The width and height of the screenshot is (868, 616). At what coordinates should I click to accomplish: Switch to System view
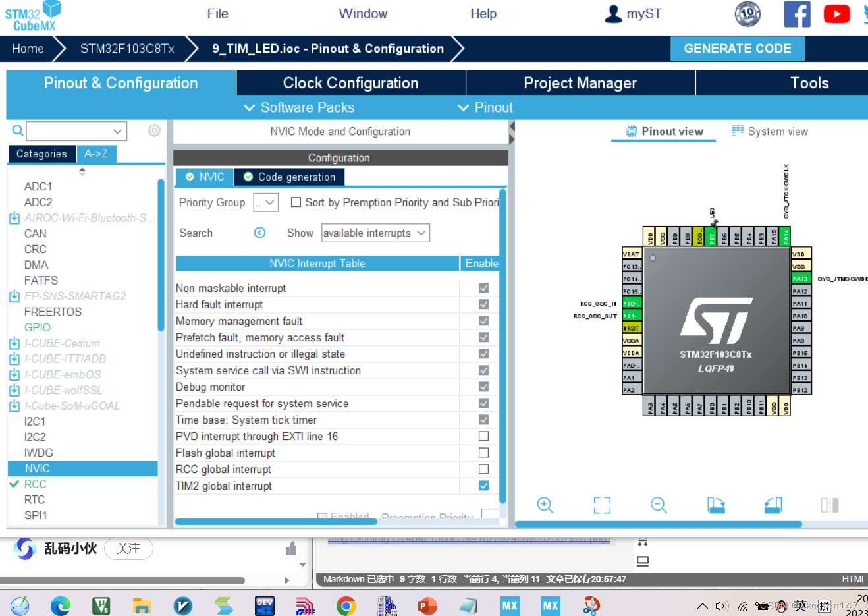(770, 132)
